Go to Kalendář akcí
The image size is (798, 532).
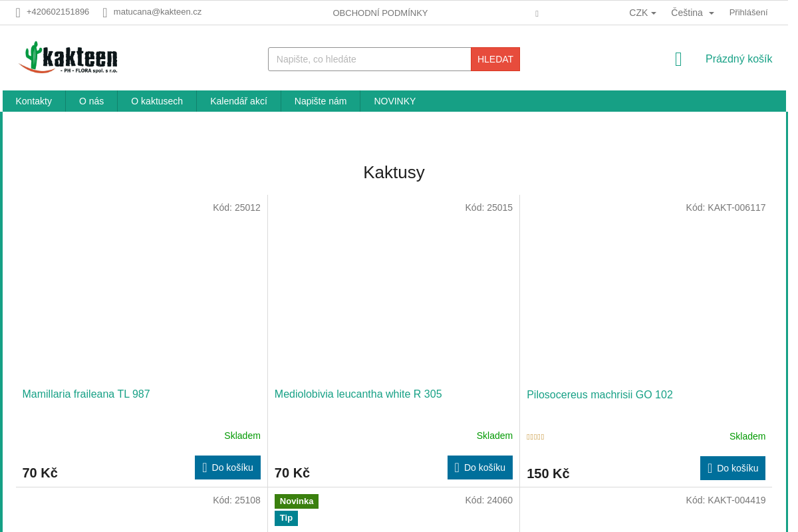239,101
